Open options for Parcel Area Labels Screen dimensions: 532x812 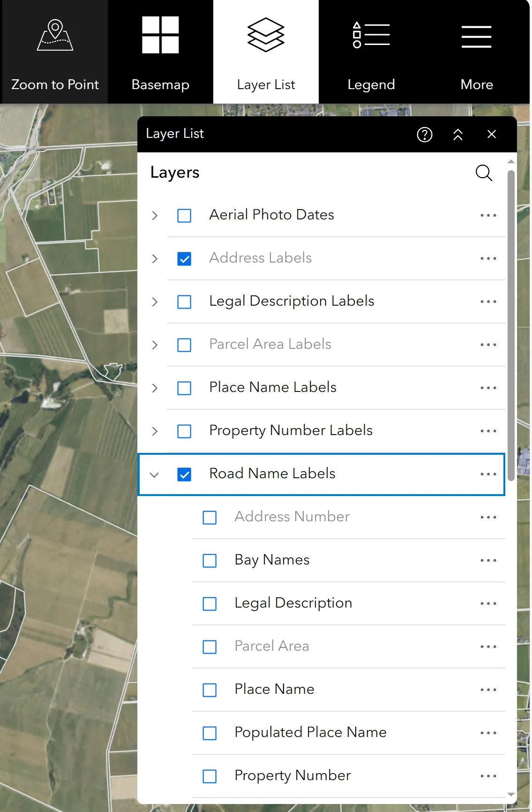click(x=488, y=345)
